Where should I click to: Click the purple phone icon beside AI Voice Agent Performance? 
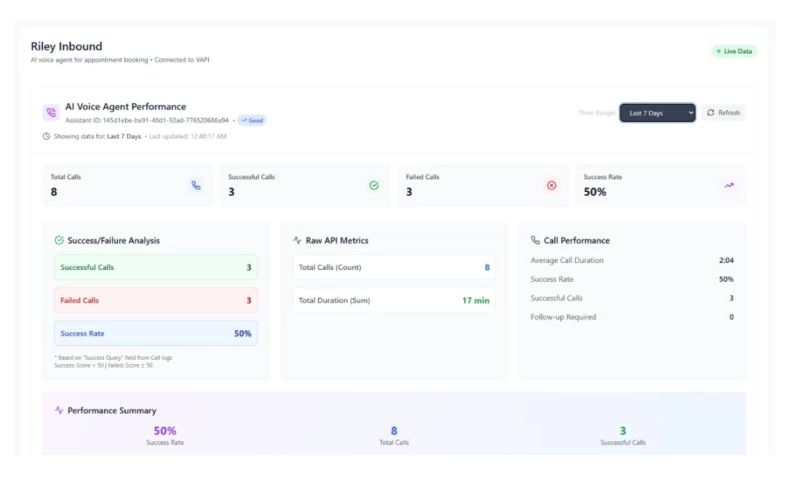tap(50, 113)
